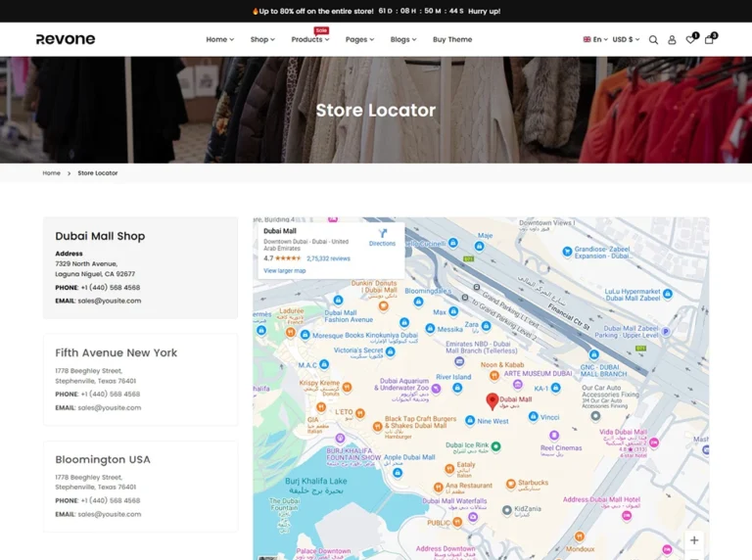
Task: Click the KidZania map marker
Action: tap(507, 510)
